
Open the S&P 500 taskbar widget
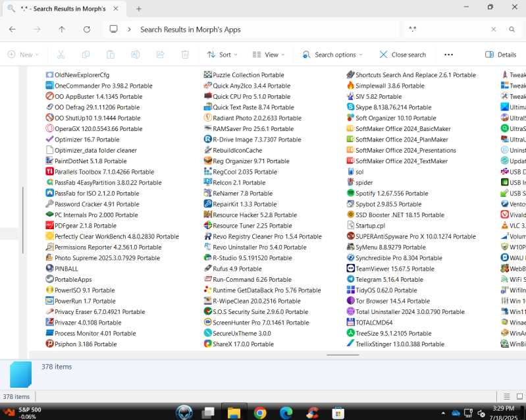tap(22, 413)
